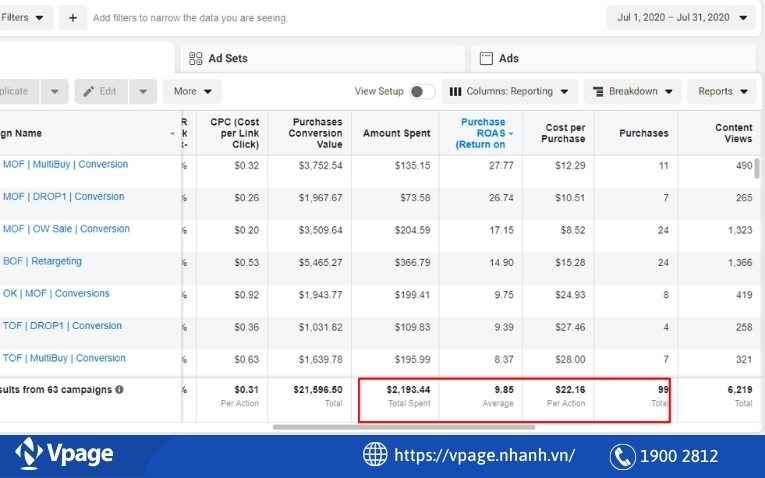The width and height of the screenshot is (765, 478).
Task: Click the horizontal table scrollbar
Action: (403, 427)
